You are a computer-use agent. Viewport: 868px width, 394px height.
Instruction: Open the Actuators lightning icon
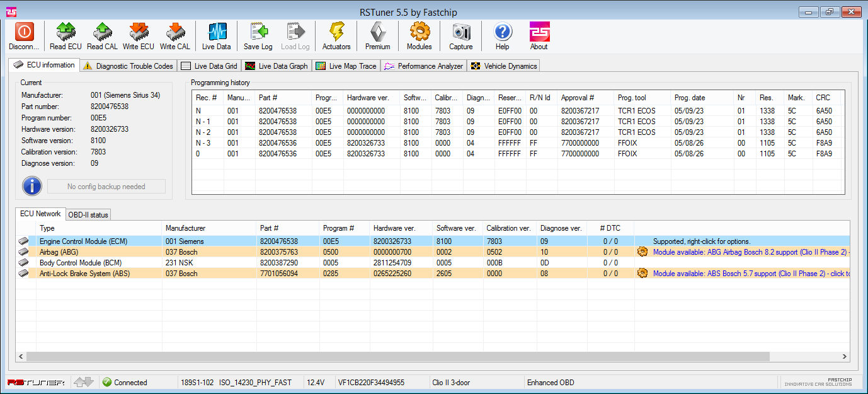[336, 32]
